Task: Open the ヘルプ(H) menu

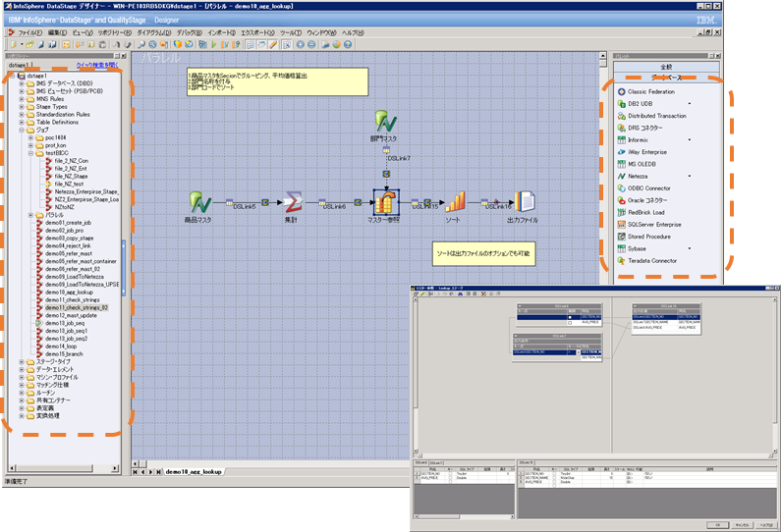Action: (x=353, y=32)
